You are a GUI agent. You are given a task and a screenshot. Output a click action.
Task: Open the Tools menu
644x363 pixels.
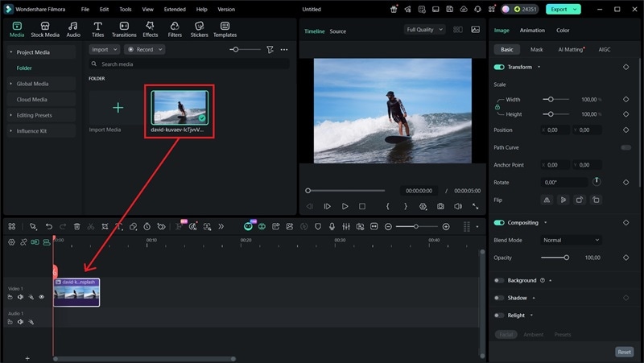coord(126,9)
